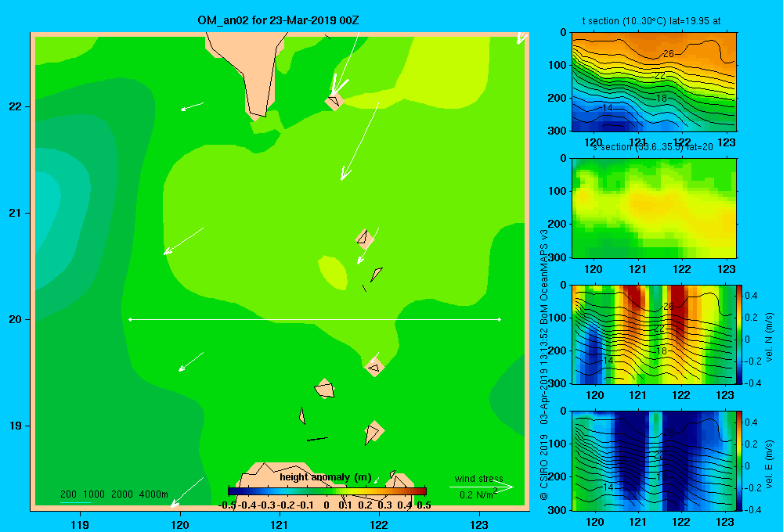Click longitude label 123 on the main map
This screenshot has width=783, height=532.
(479, 524)
